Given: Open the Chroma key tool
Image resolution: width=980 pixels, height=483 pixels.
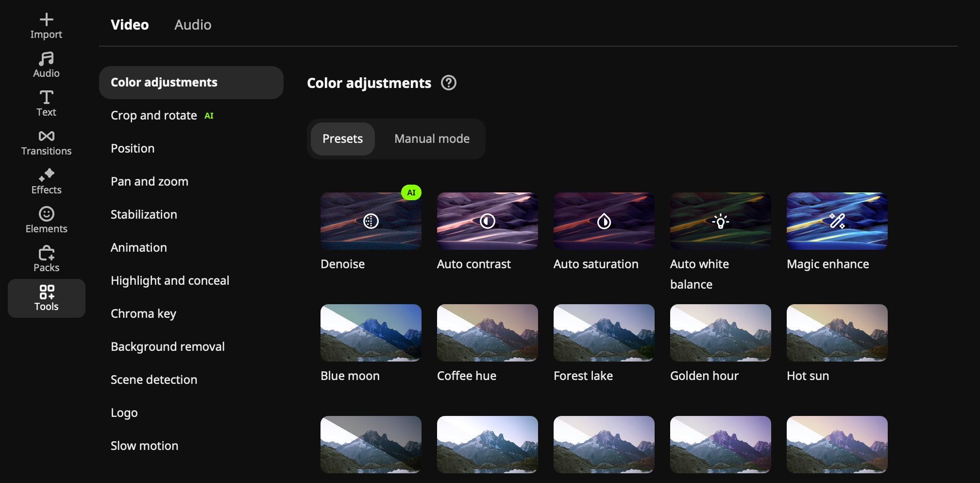Looking at the screenshot, I should [191, 314].
